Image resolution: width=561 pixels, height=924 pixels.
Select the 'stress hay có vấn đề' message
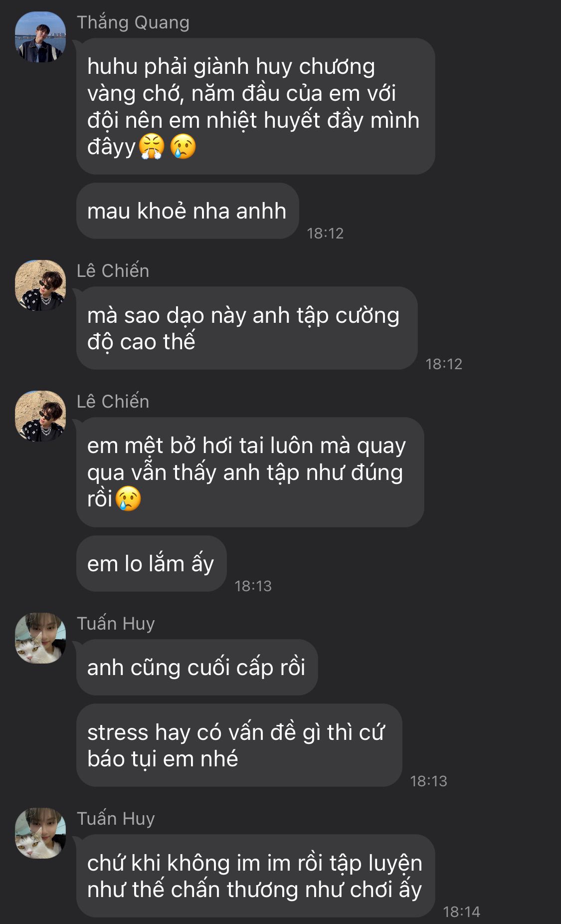tap(239, 745)
